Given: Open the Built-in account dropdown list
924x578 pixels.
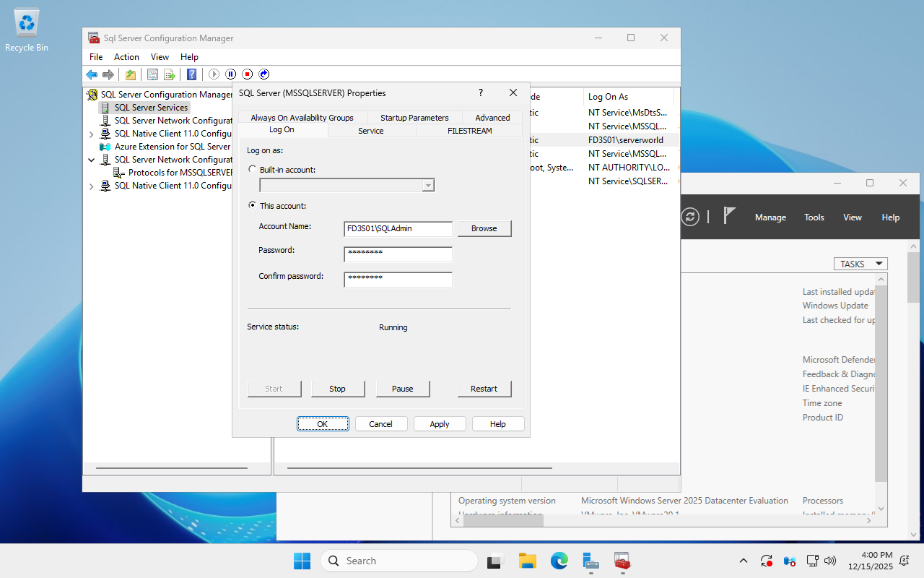Looking at the screenshot, I should coord(428,186).
